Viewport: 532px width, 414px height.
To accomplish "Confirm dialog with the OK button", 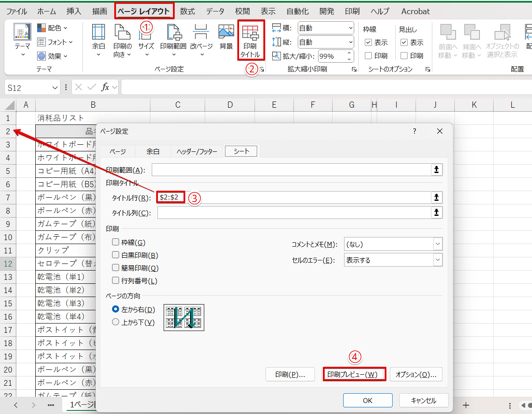I will pos(367,400).
